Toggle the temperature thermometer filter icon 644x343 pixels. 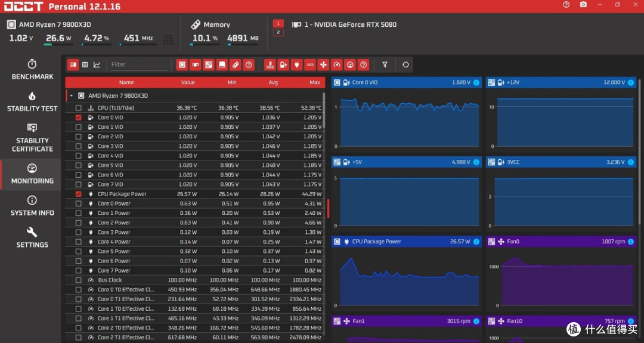point(270,64)
